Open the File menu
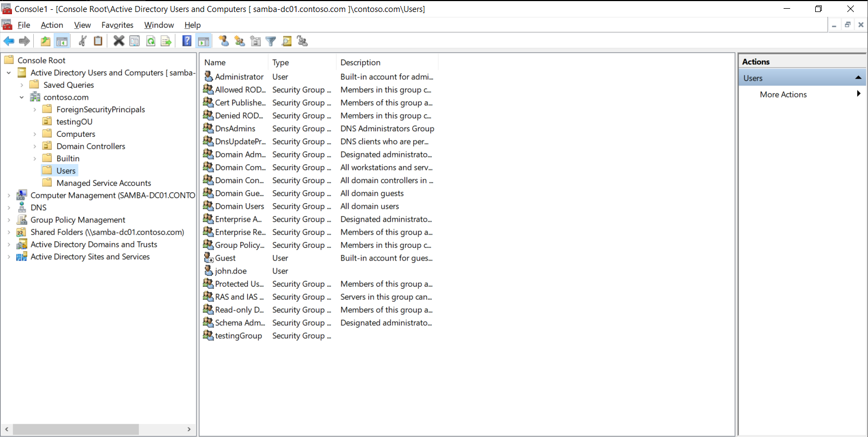The height and width of the screenshot is (437, 868). pos(23,25)
